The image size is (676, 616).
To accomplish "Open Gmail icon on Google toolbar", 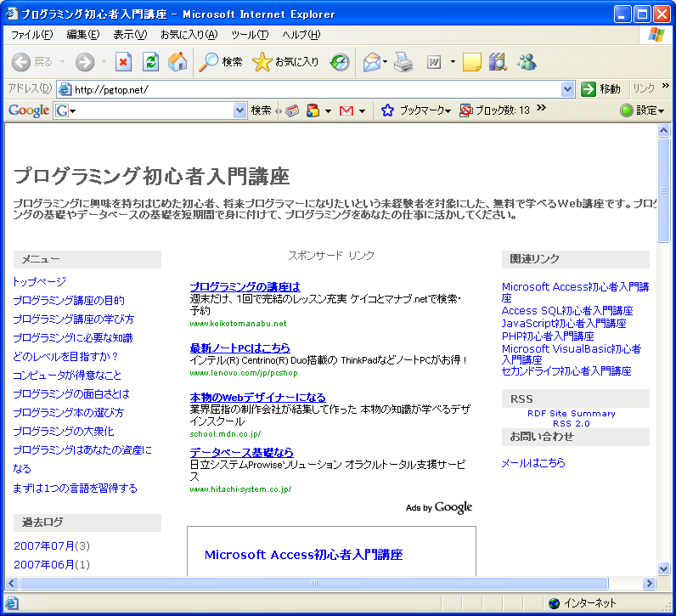I will 346,110.
